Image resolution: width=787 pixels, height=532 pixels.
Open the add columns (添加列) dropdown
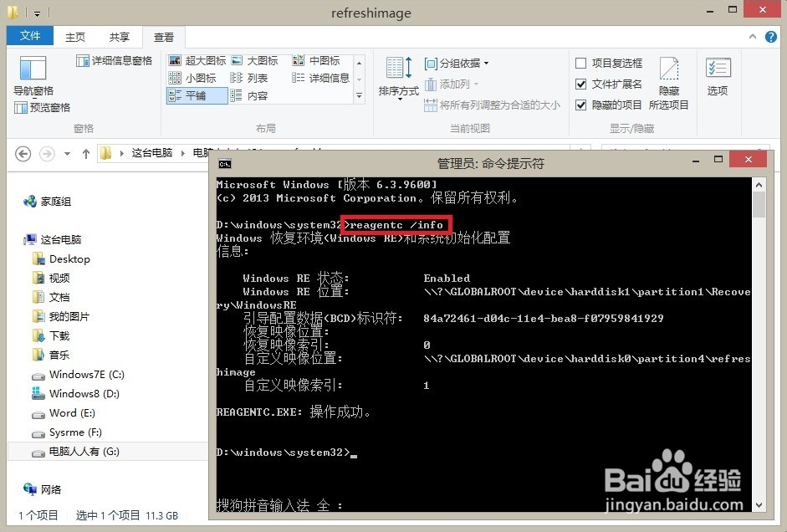pyautogui.click(x=452, y=84)
